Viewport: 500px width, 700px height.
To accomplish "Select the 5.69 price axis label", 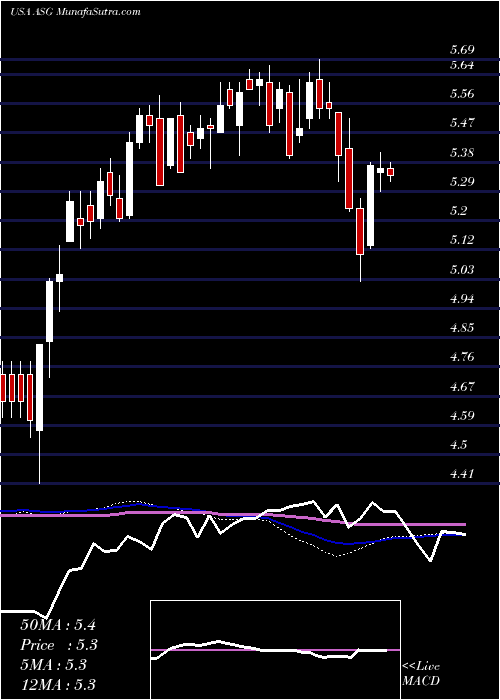I will [462, 50].
